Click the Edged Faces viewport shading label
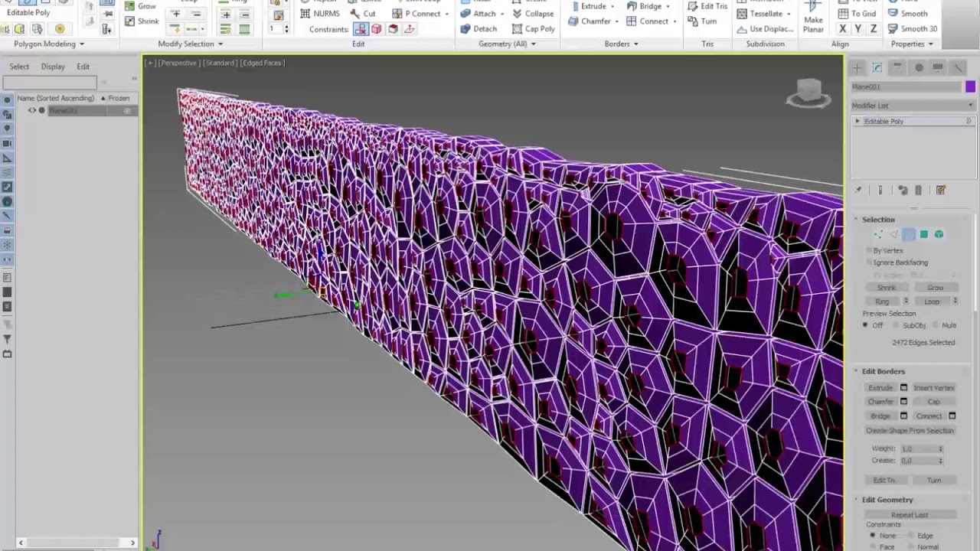The image size is (980, 551). coord(262,63)
